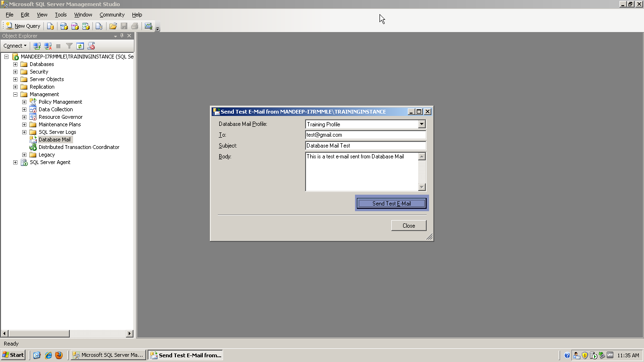Click the Close button in dialog

[409, 226]
